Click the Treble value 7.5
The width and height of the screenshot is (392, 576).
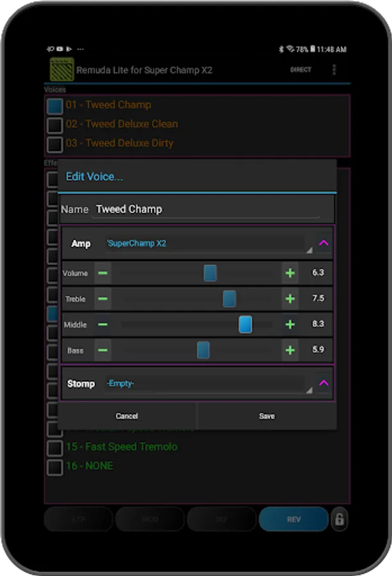point(318,298)
